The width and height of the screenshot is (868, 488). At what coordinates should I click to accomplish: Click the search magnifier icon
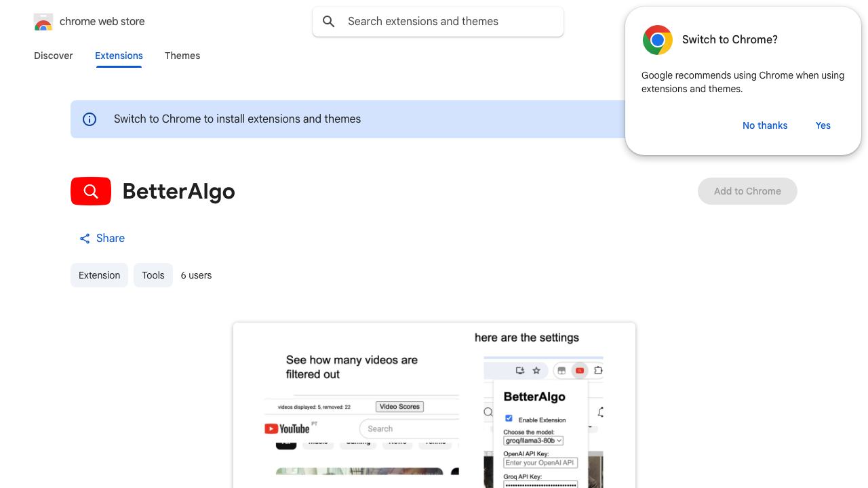(329, 22)
